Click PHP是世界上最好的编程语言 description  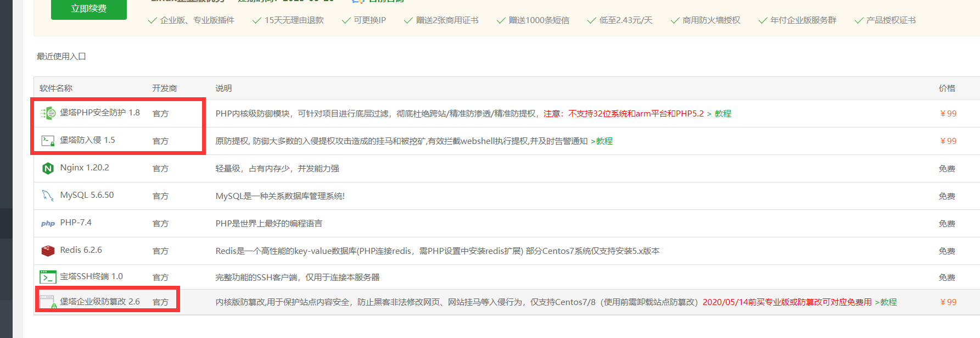click(x=269, y=224)
